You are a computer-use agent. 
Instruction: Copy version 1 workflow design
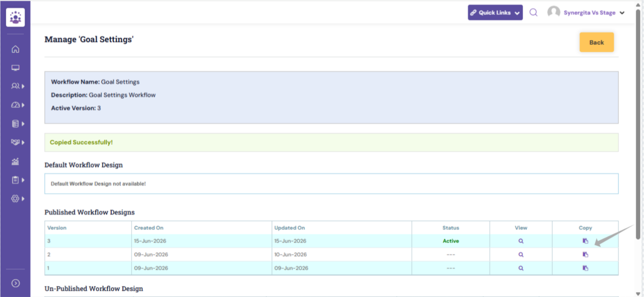[x=585, y=268]
